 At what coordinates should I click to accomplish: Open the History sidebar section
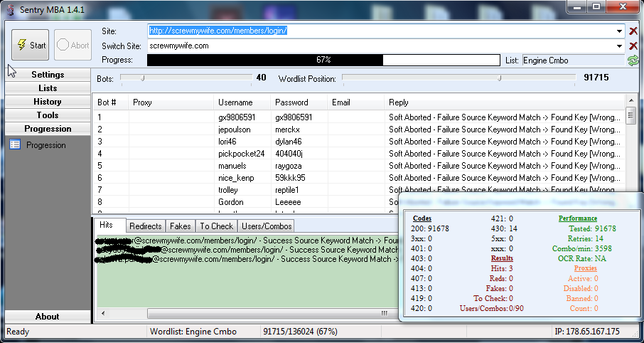click(x=48, y=102)
